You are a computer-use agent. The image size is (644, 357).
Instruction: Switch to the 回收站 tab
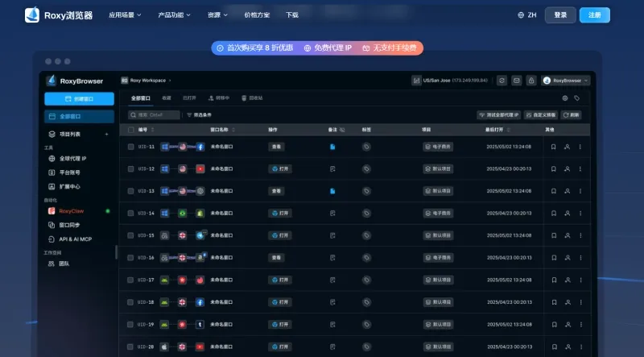click(252, 98)
